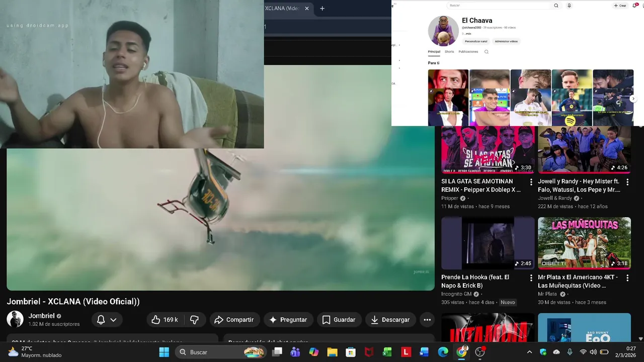Click Administrar videos button
Viewport: 644px width, 362px height.
506,41
